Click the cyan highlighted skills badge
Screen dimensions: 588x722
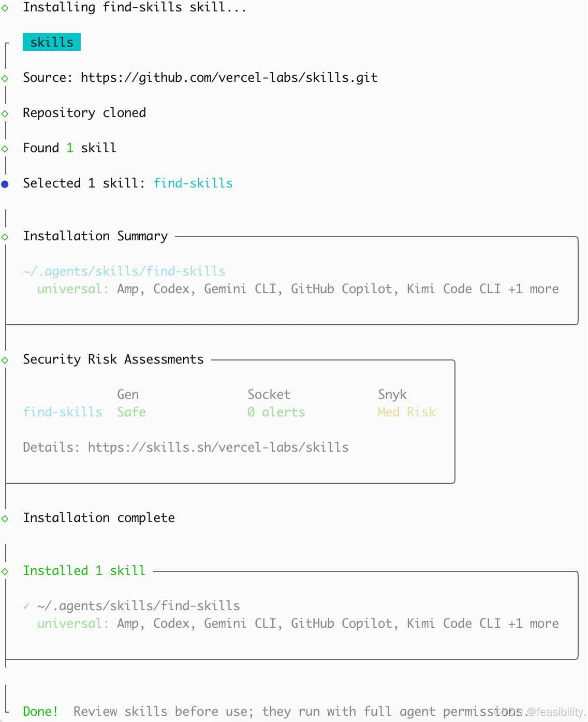52,42
